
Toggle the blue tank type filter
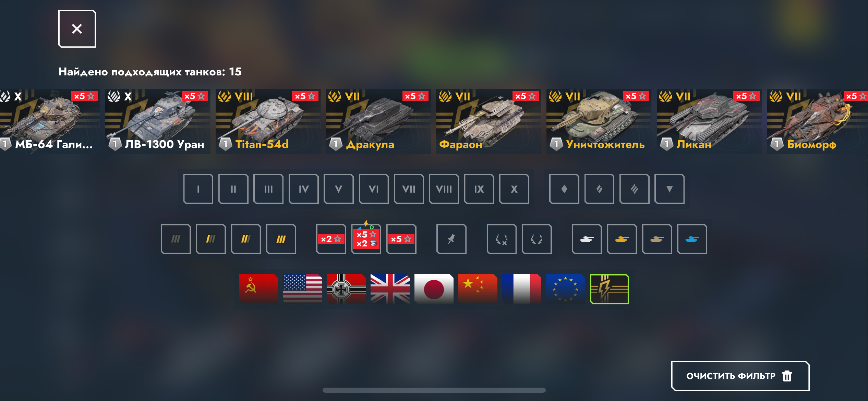[692, 239]
